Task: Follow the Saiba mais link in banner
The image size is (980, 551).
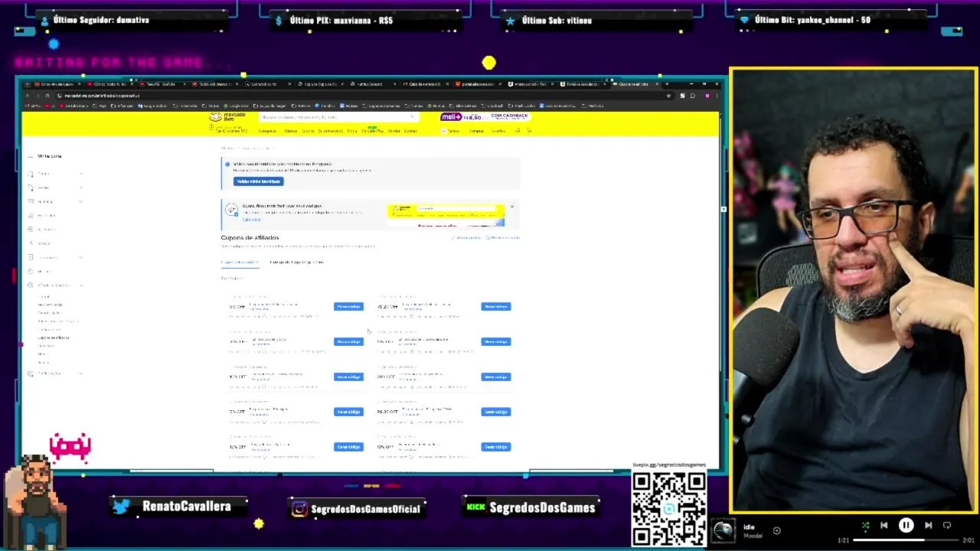Action: tap(251, 220)
